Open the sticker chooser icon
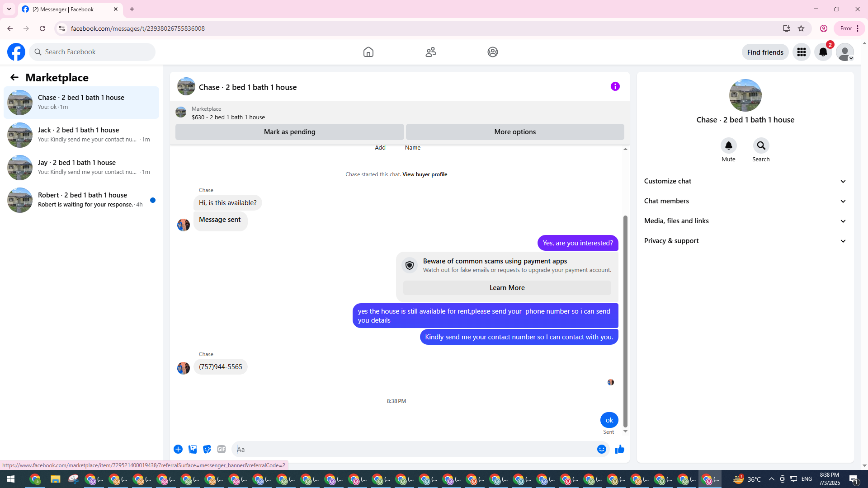868x488 pixels. pos(207,449)
